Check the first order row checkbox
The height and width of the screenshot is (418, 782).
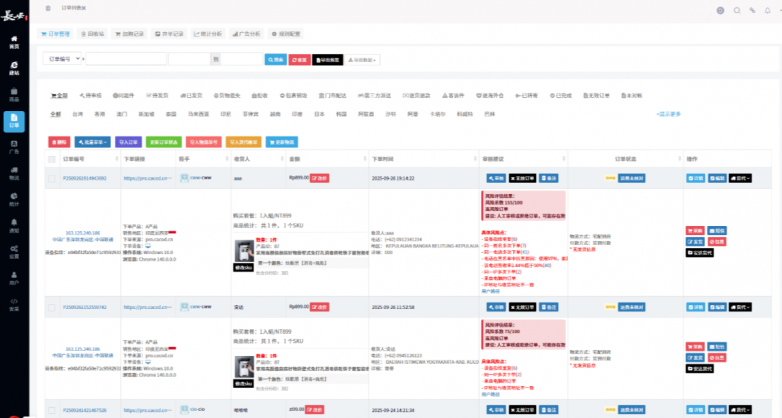click(52, 178)
